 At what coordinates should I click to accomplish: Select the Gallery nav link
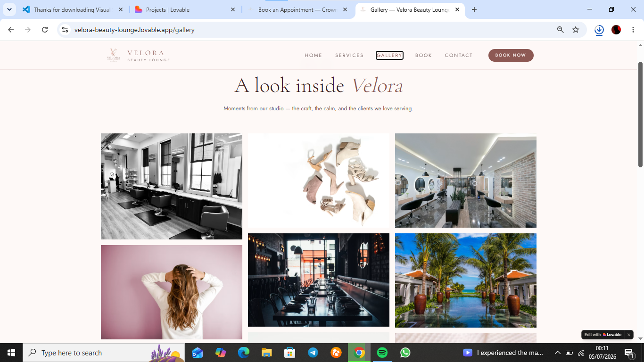(389, 55)
